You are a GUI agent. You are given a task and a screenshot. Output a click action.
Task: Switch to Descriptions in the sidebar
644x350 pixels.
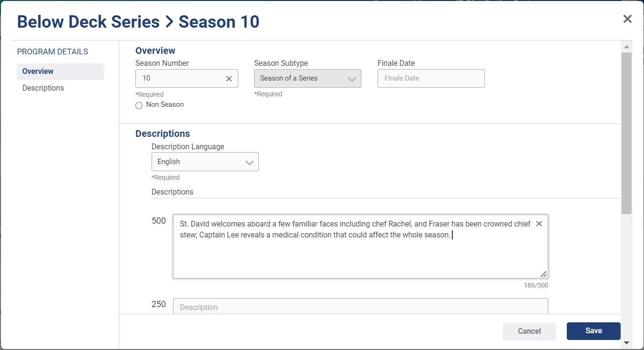coord(43,88)
